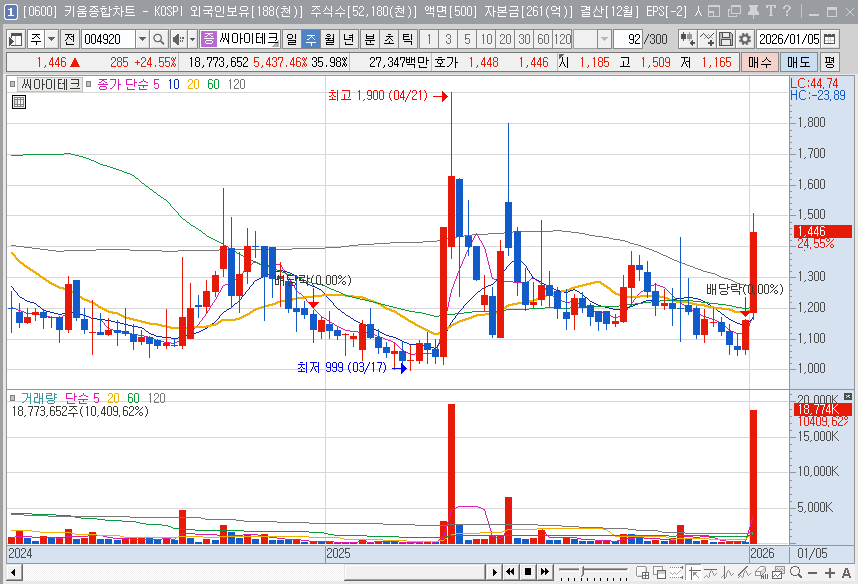Open stock code history dropdown

(142, 39)
